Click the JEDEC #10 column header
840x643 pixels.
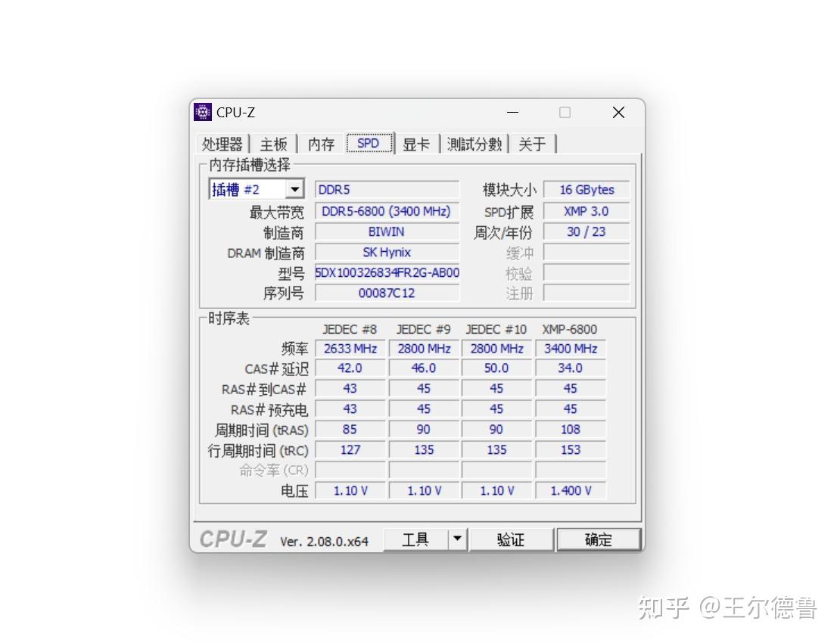tap(496, 329)
